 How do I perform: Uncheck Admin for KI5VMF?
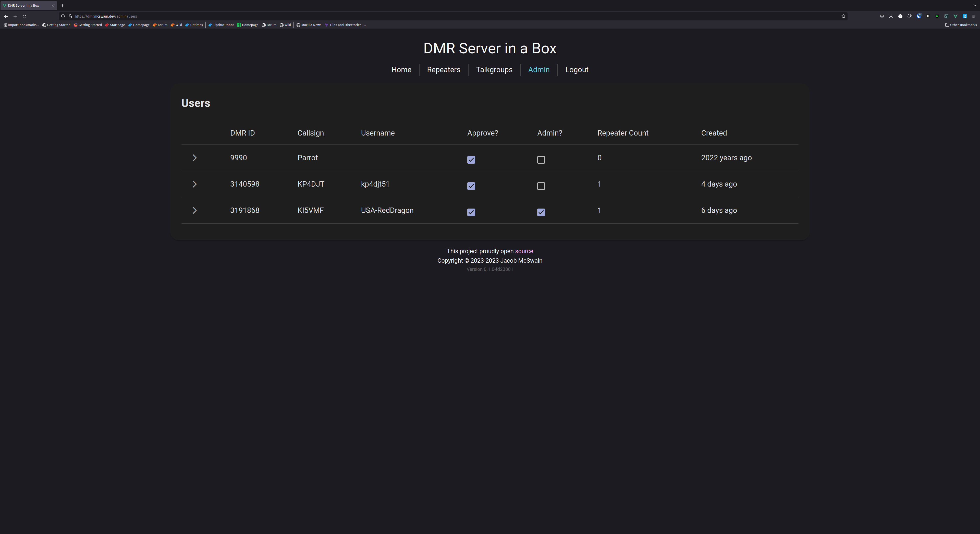coord(541,212)
